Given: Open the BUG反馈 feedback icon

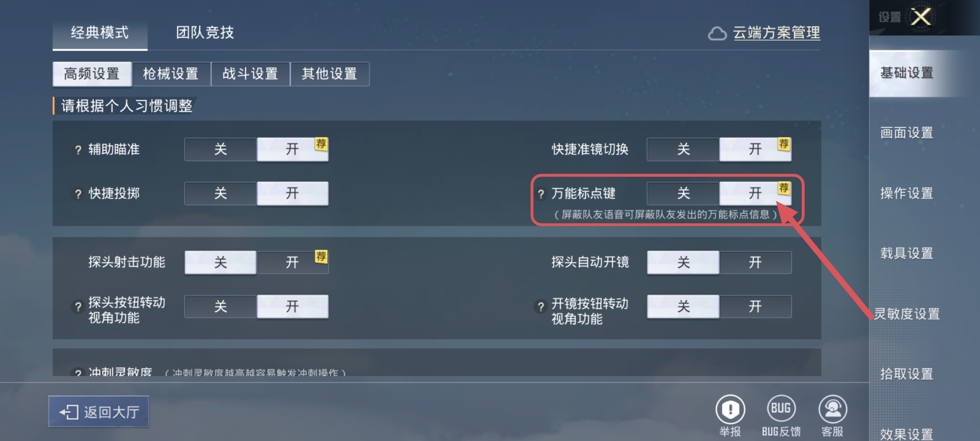Looking at the screenshot, I should pos(781,408).
